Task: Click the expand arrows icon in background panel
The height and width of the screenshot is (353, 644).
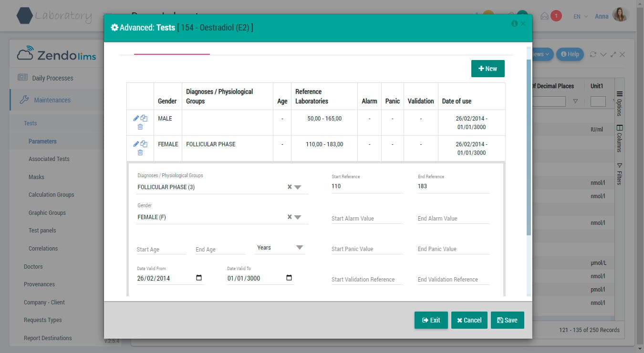Action: click(x=613, y=54)
